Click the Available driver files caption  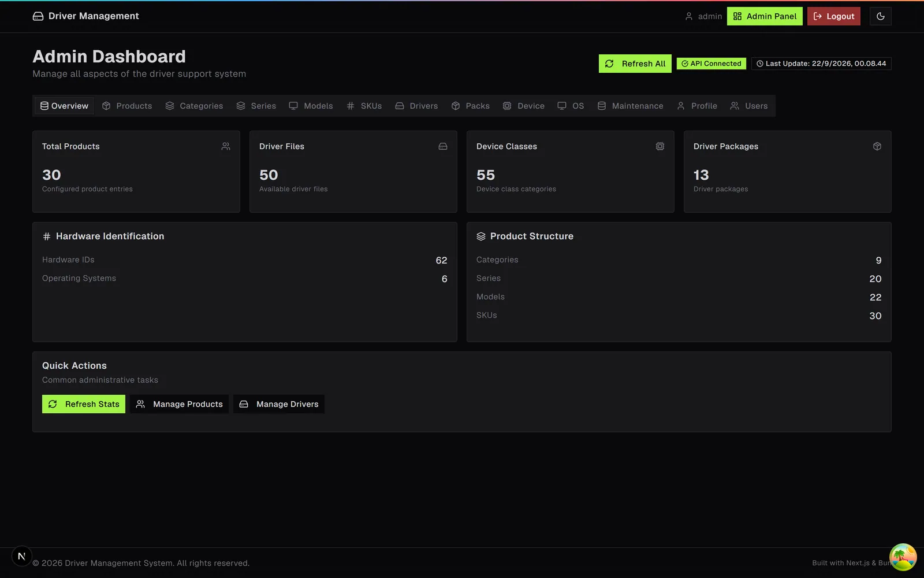click(293, 189)
